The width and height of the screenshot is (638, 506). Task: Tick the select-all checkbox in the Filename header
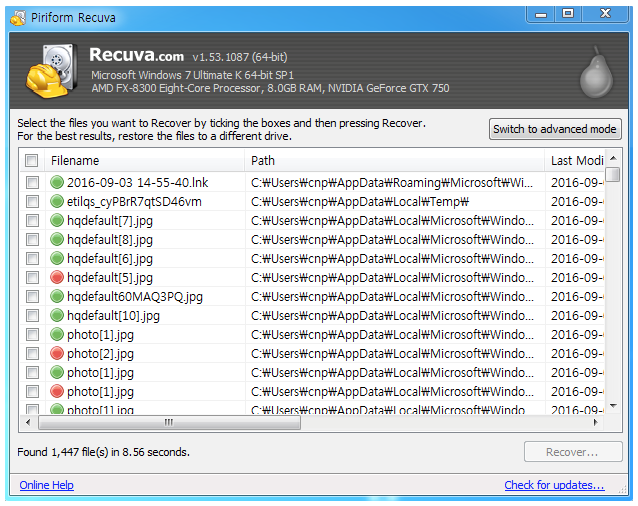(x=31, y=161)
